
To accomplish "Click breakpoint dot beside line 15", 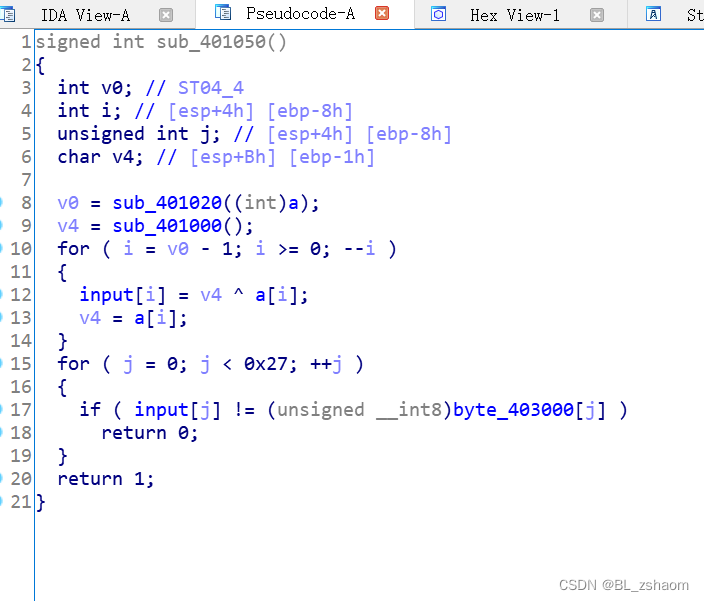I will 1,364.
